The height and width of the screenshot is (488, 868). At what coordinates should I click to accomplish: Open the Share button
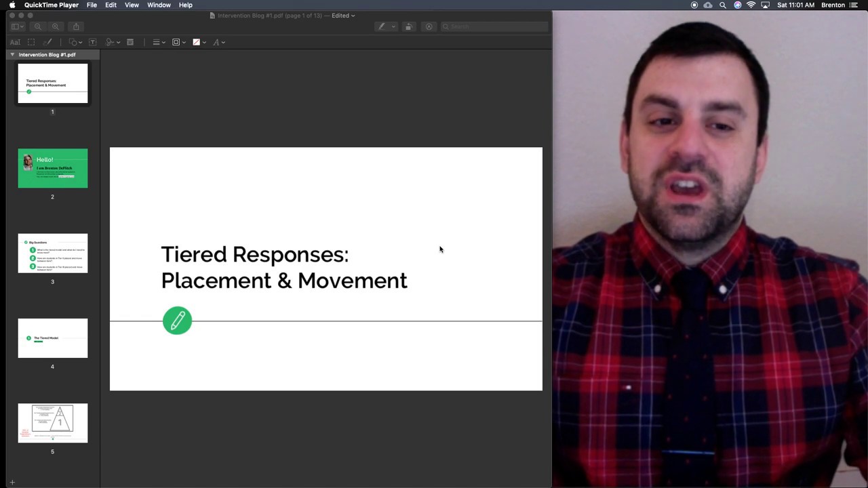pyautogui.click(x=76, y=26)
